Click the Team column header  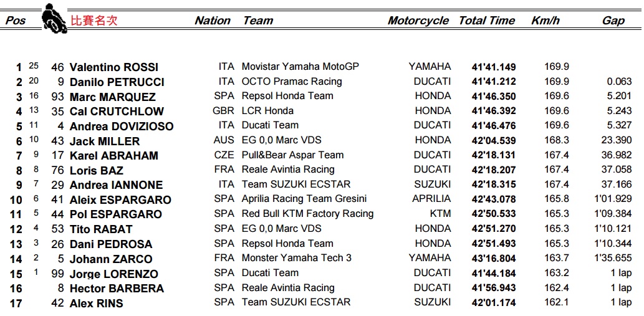click(x=258, y=21)
